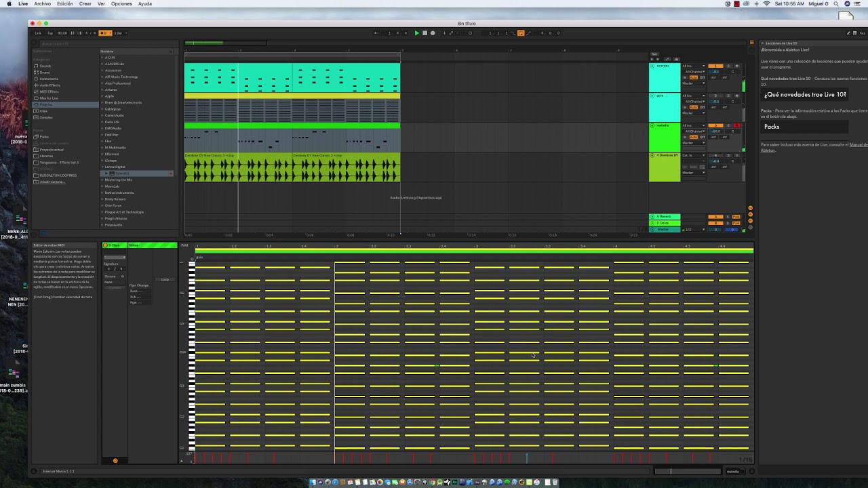Open the Sounds browser category
The image size is (868, 488).
[45, 66]
